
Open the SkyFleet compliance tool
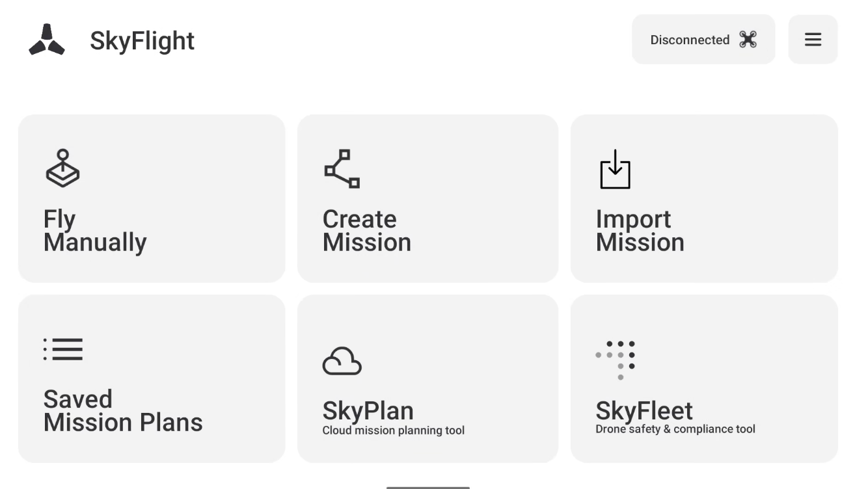click(x=704, y=377)
